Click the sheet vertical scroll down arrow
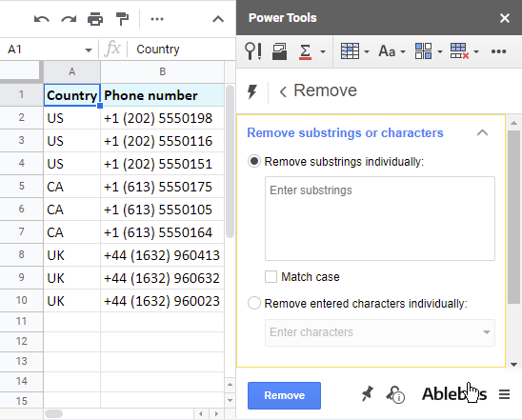The width and height of the screenshot is (522, 420). 230,400
